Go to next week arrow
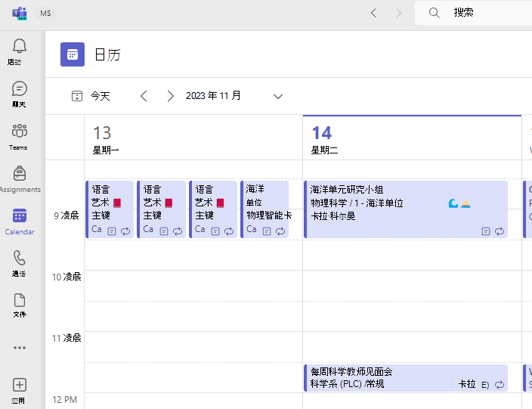The height and width of the screenshot is (409, 532). pos(170,96)
